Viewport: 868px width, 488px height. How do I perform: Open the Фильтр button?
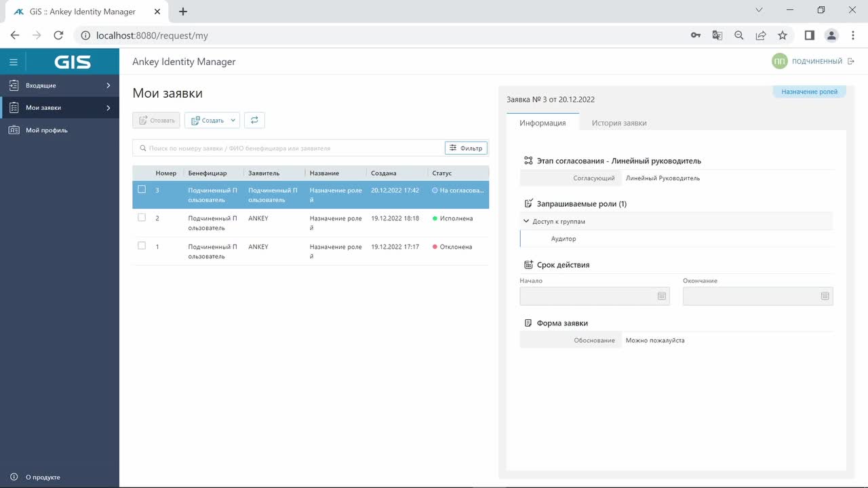(466, 148)
